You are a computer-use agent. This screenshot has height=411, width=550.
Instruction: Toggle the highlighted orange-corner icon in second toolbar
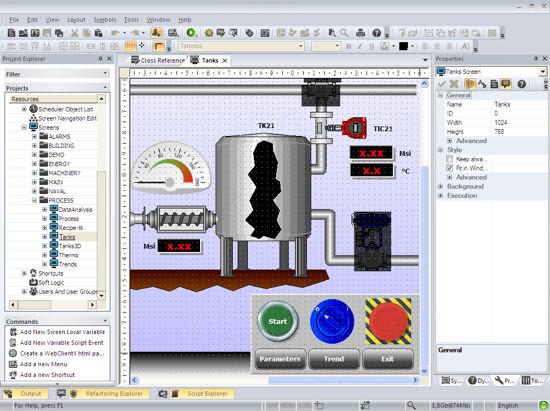[159, 46]
